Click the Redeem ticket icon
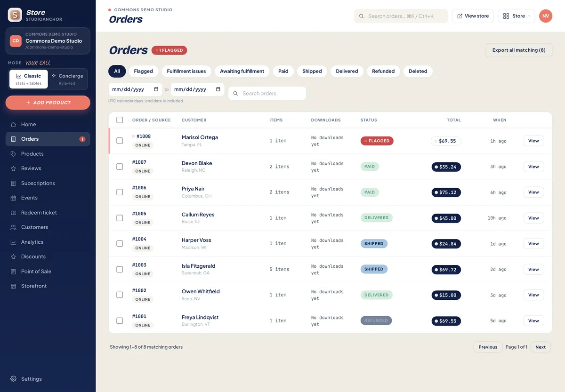565x392 pixels. (x=13, y=213)
